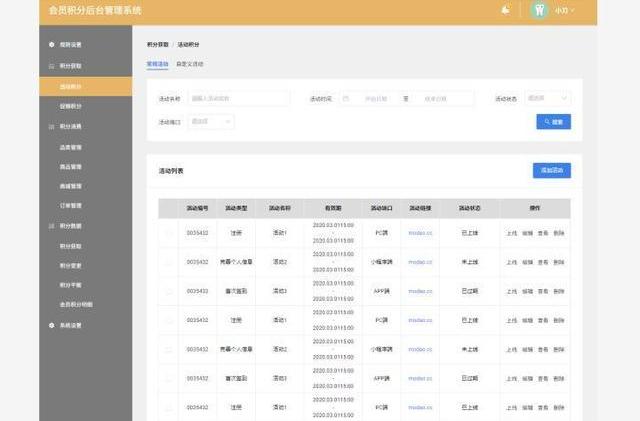Click the 系统设置 gear icon in sidebar
This screenshot has width=640, height=421.
coord(51,325)
